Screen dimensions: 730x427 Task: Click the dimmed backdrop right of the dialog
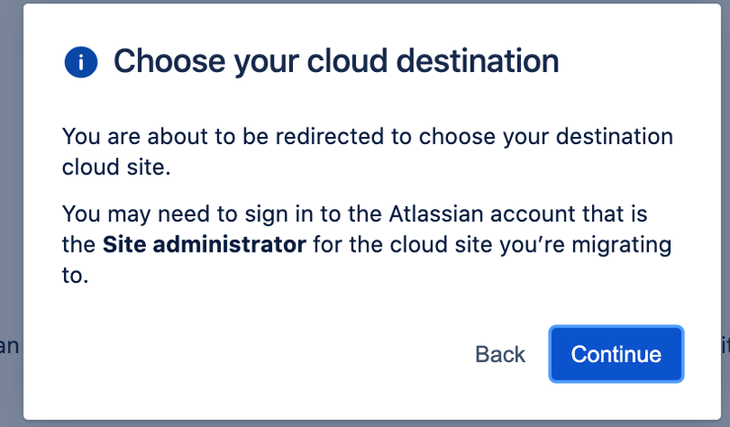(725, 200)
